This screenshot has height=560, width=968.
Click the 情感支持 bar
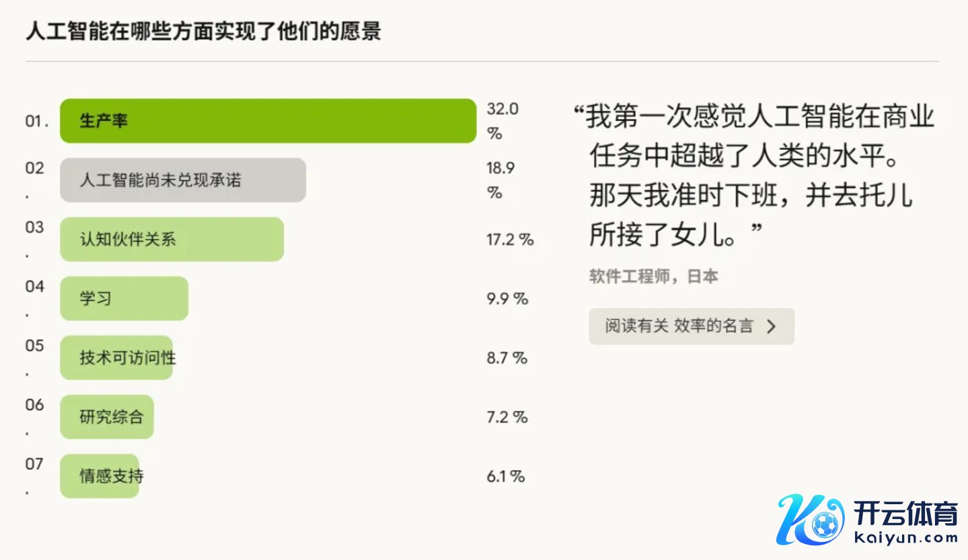pos(100,476)
